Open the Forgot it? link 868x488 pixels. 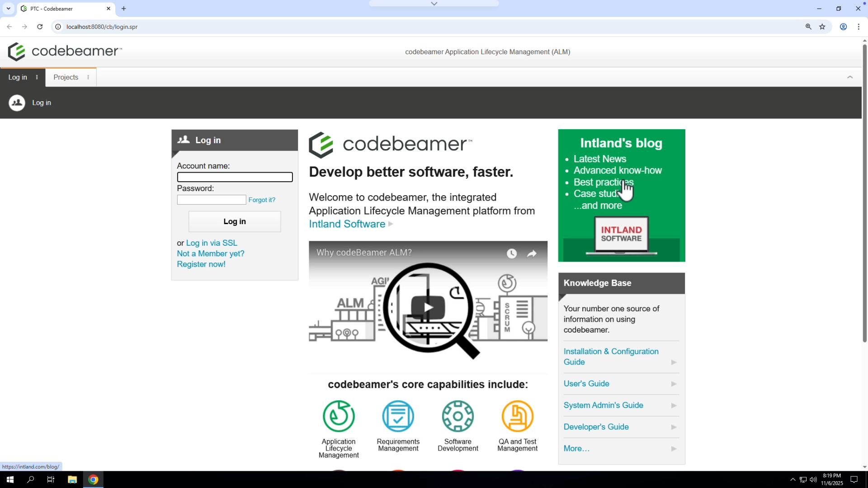point(262,200)
